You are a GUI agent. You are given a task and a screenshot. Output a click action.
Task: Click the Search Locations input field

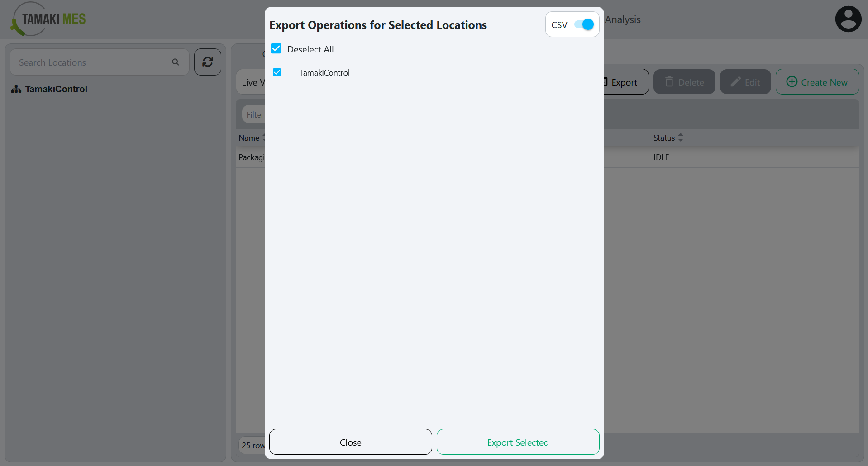coord(91,62)
